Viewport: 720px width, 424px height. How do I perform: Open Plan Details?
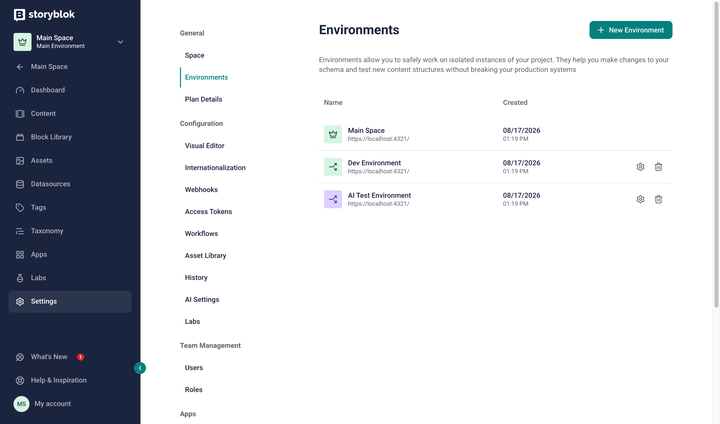pos(203,99)
